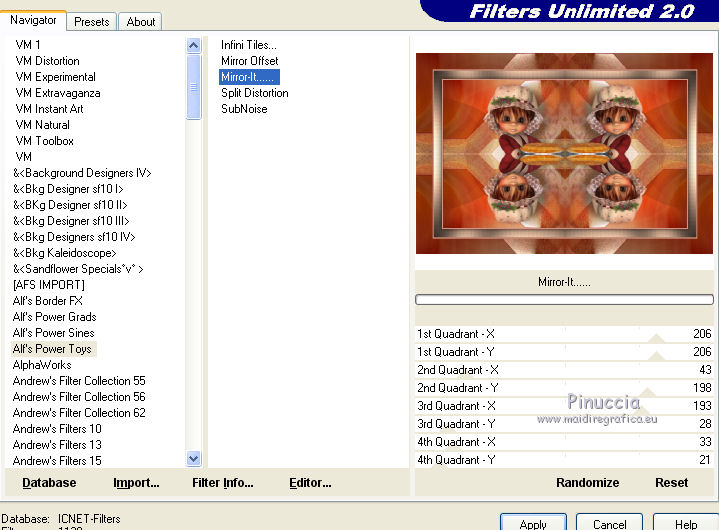Screen dimensions: 719x530
Task: Open Filter Info...
Action: [x=222, y=483]
